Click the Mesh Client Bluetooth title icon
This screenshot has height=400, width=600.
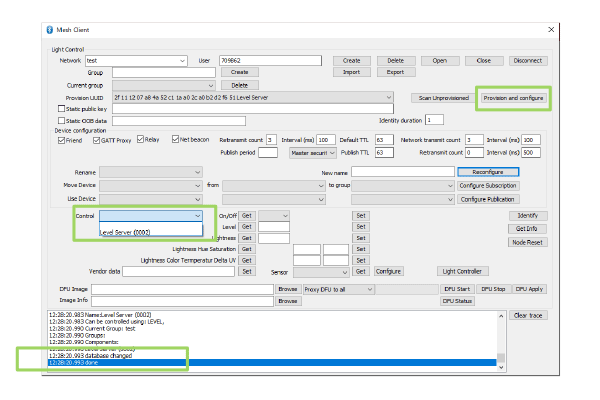point(49,30)
